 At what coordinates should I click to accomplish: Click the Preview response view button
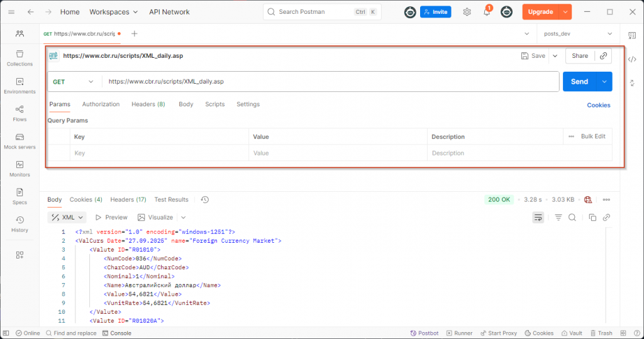111,218
